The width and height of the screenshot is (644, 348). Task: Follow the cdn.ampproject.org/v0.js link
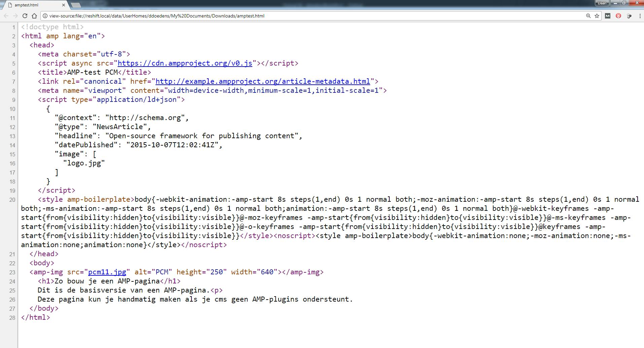click(185, 63)
